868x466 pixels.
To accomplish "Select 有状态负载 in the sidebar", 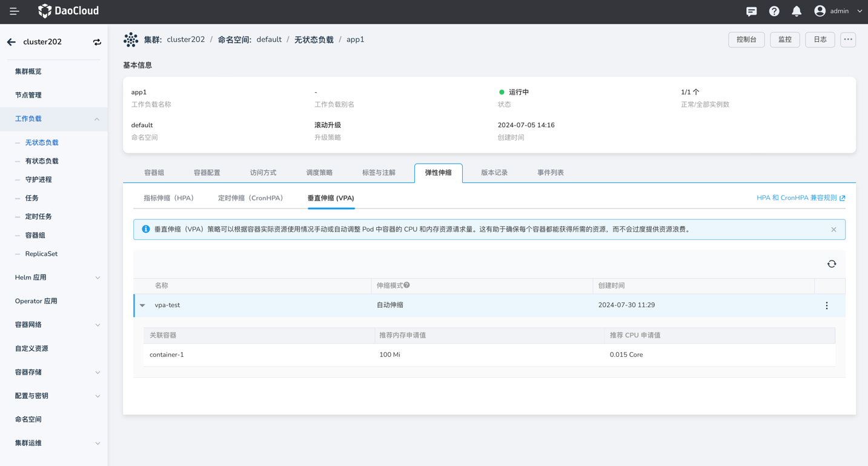I will click(42, 161).
